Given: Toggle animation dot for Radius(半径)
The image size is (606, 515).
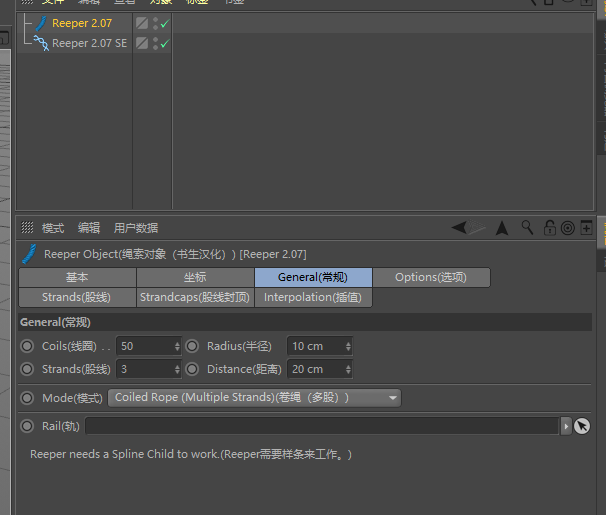Looking at the screenshot, I should [192, 346].
